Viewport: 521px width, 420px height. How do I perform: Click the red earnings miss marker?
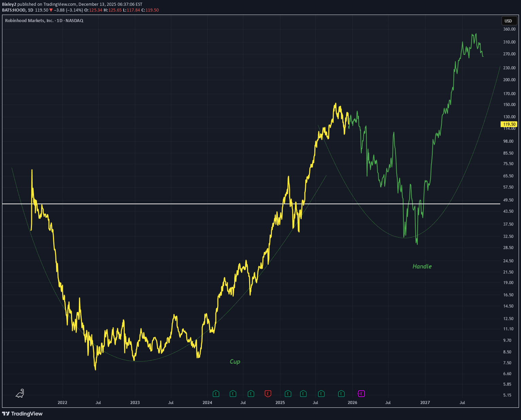click(268, 394)
